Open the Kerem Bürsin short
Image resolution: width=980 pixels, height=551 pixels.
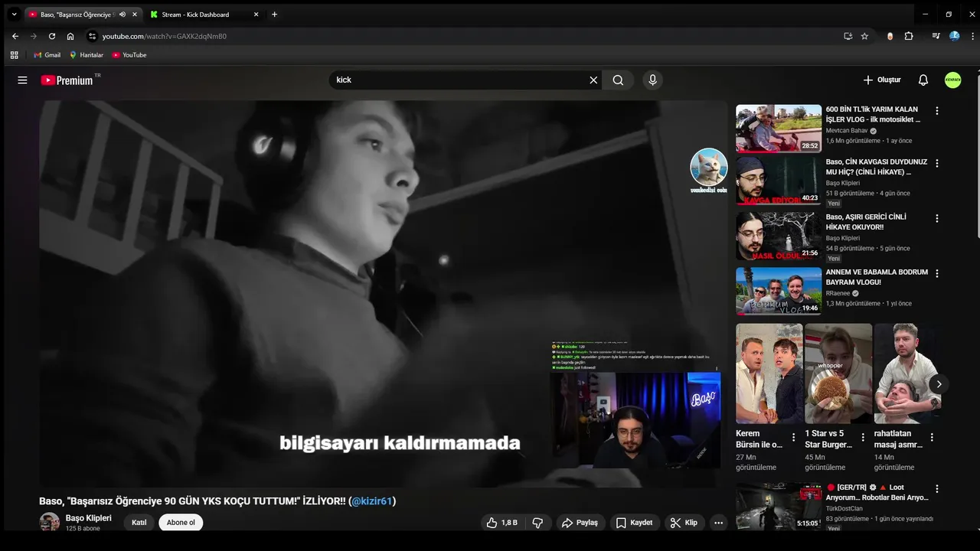[769, 373]
